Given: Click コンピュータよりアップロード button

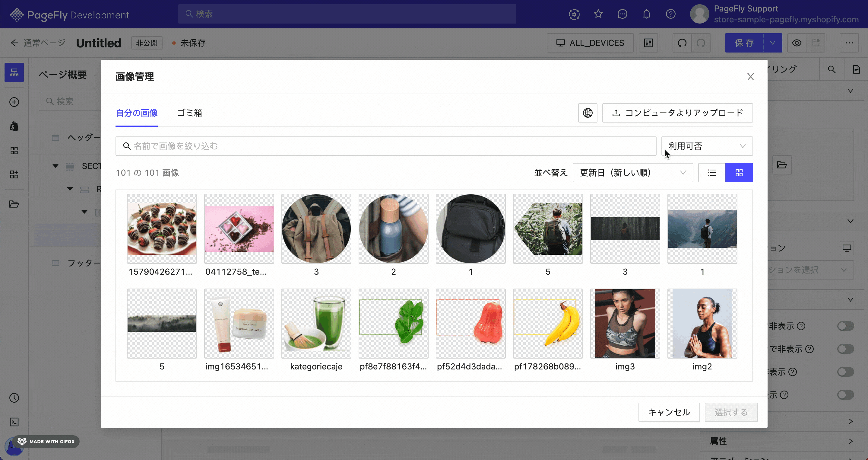Looking at the screenshot, I should tap(677, 113).
